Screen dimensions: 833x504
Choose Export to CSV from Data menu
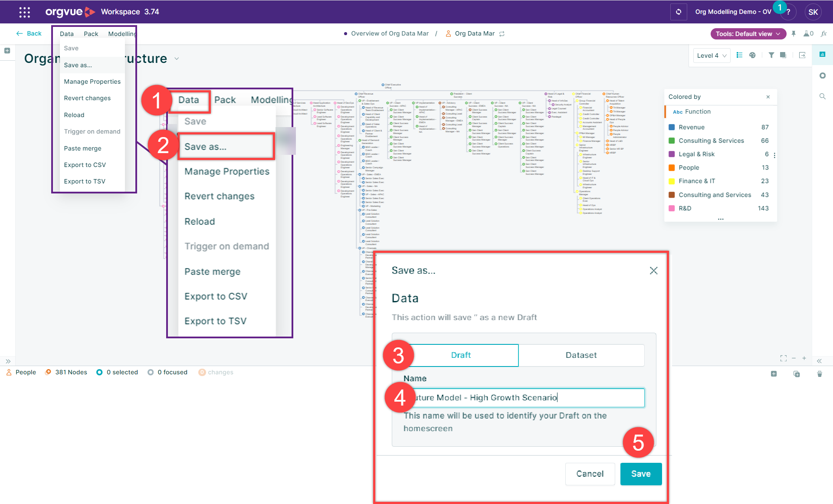85,165
